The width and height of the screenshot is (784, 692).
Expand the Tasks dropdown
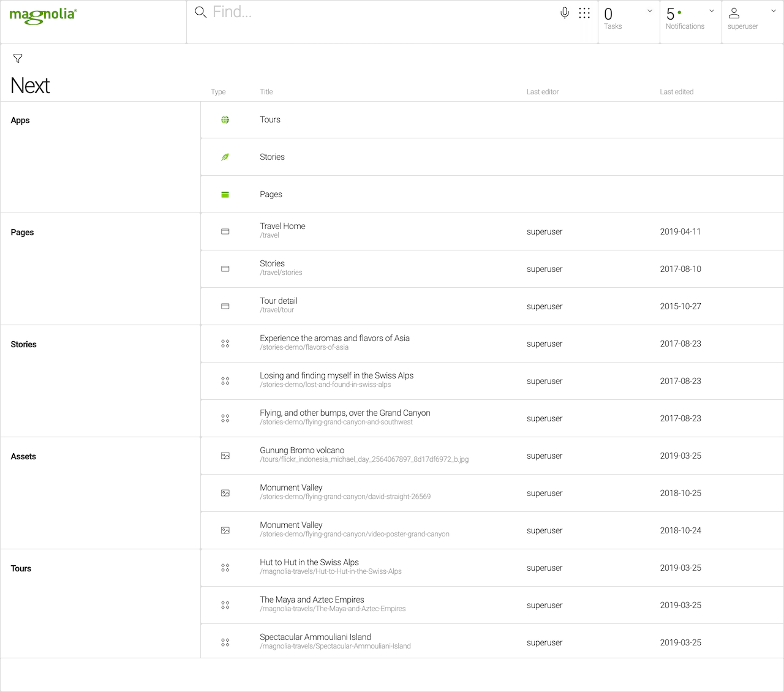coord(650,11)
